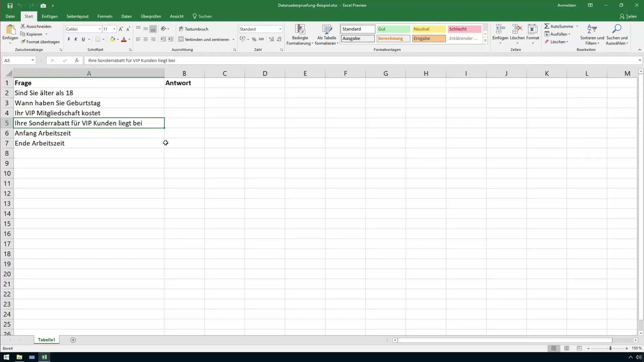Click the fx insert function icon

coord(77,60)
